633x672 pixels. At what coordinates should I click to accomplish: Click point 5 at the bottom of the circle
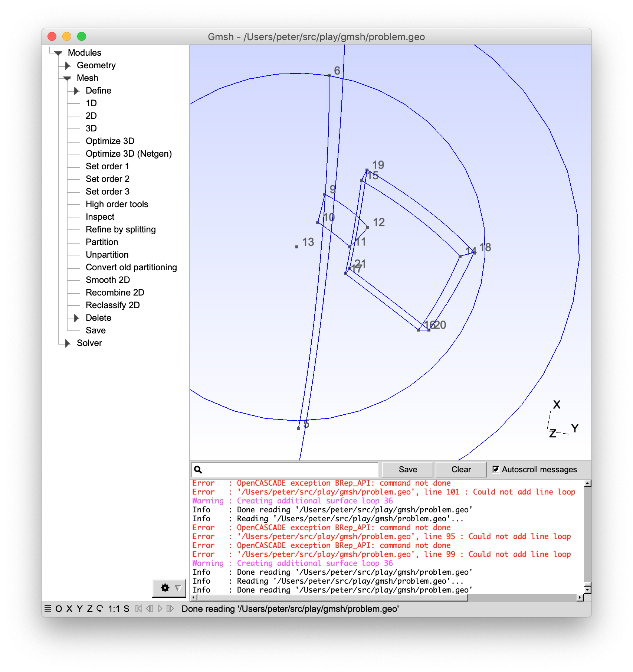[298, 429]
